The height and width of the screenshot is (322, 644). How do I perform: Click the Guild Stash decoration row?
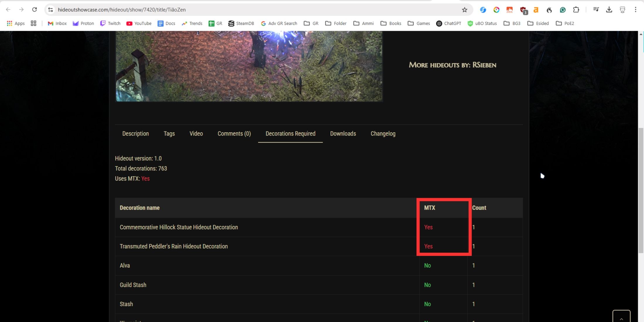(319, 285)
